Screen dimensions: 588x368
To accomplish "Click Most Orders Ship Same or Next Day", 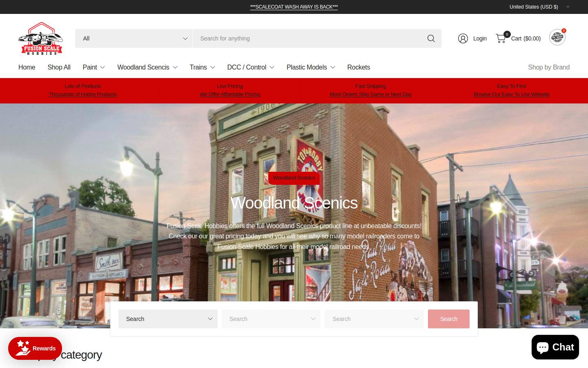I will tap(371, 94).
